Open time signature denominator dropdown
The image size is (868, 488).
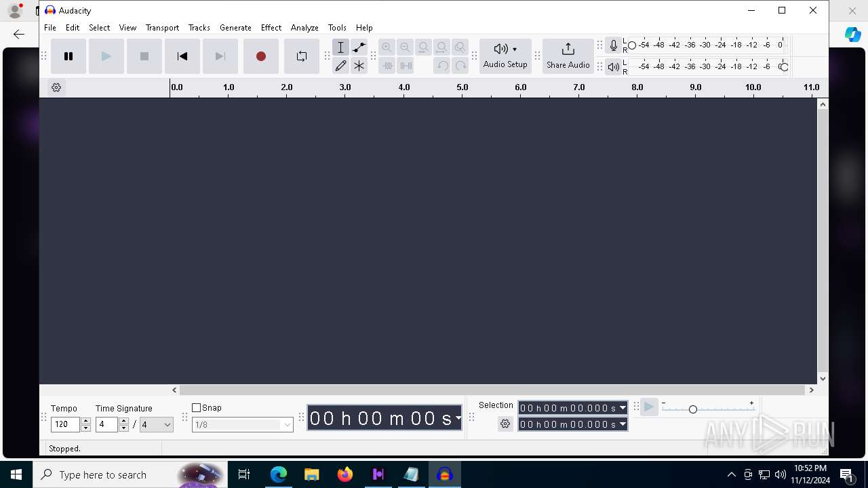click(157, 425)
